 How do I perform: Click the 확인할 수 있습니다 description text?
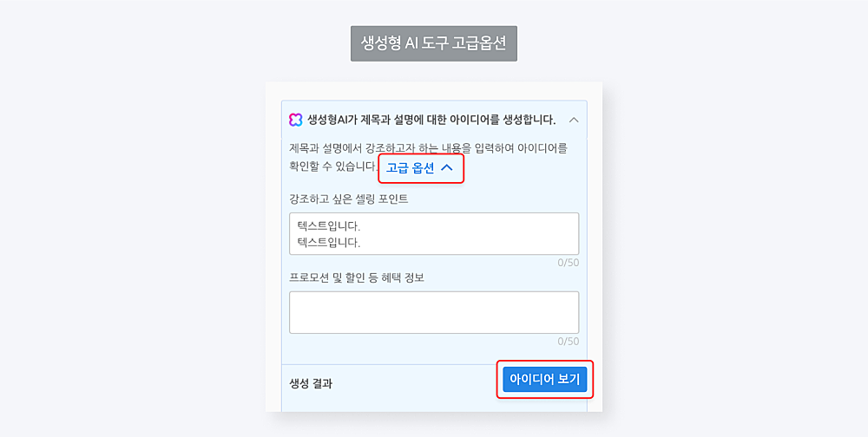click(332, 166)
